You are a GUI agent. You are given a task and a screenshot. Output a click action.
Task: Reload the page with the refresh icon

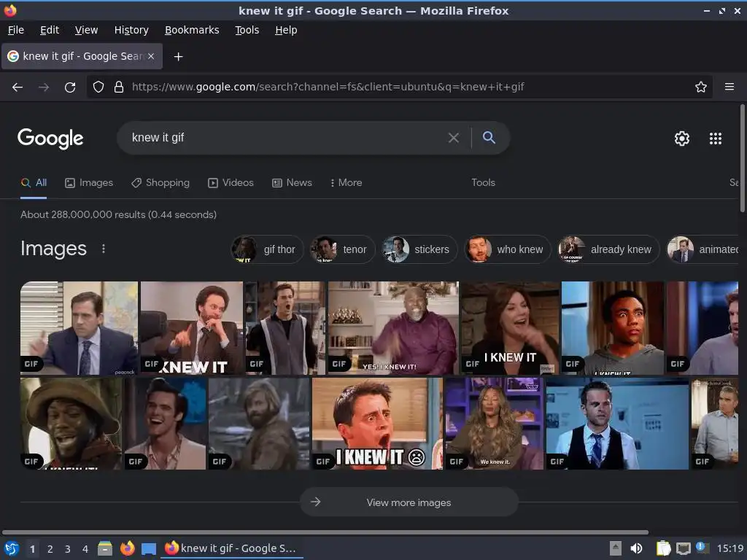pyautogui.click(x=70, y=87)
